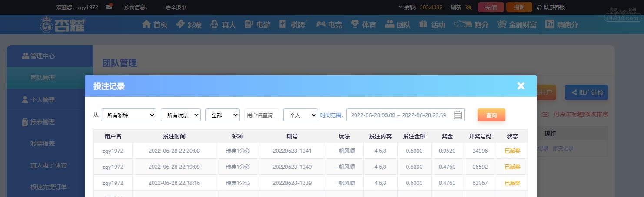Select bet time 2022-06-28 22:20:08 cell
This screenshot has width=644, height=197.
point(174,151)
